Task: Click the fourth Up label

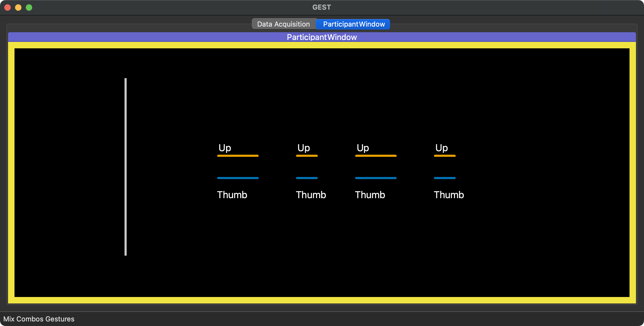Action: (x=441, y=148)
